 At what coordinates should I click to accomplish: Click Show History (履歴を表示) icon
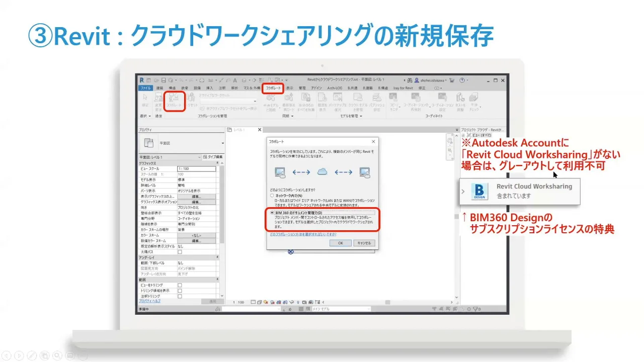tap(324, 98)
